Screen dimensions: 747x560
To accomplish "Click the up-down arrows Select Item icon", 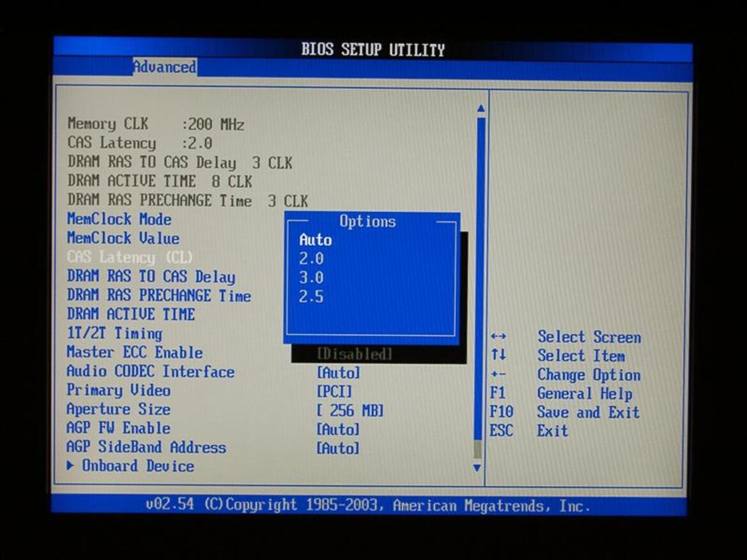I will coord(498,355).
